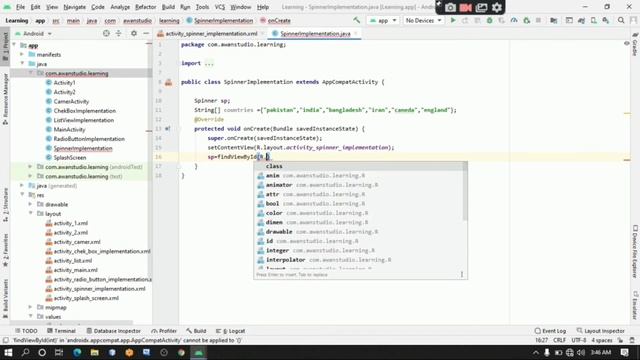Open the Database Inspector tool window
Viewport: 640px width, 360px height.
113,331
